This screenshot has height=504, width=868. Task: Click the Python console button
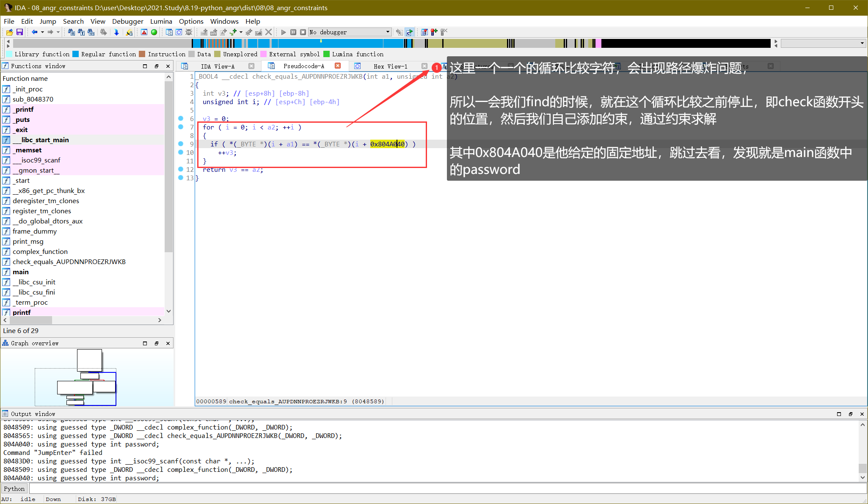point(14,489)
